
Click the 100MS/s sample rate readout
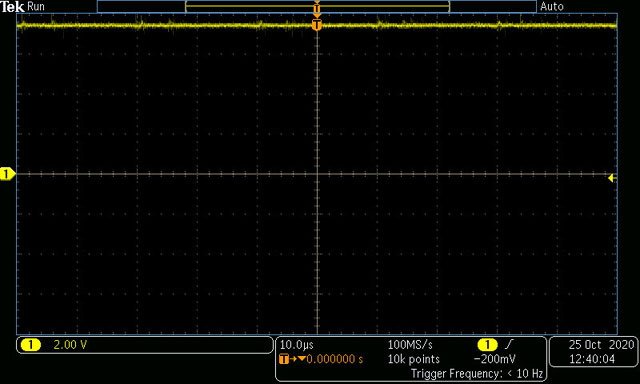(410, 345)
